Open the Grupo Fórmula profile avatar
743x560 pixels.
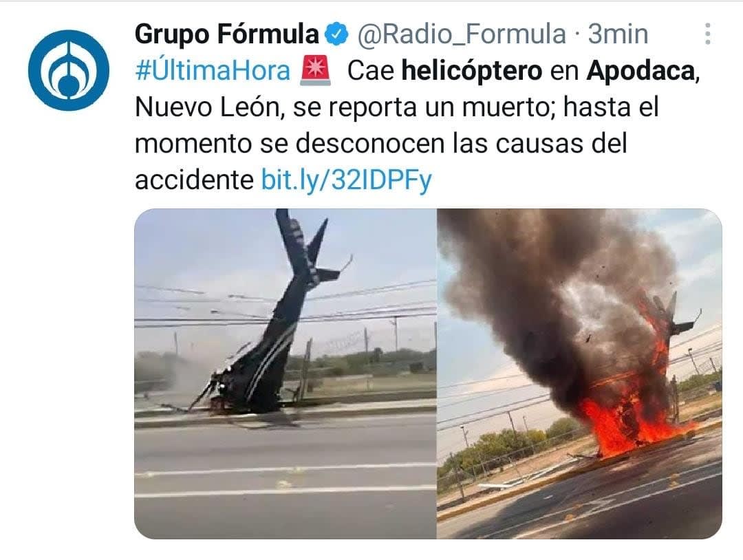coord(69,70)
